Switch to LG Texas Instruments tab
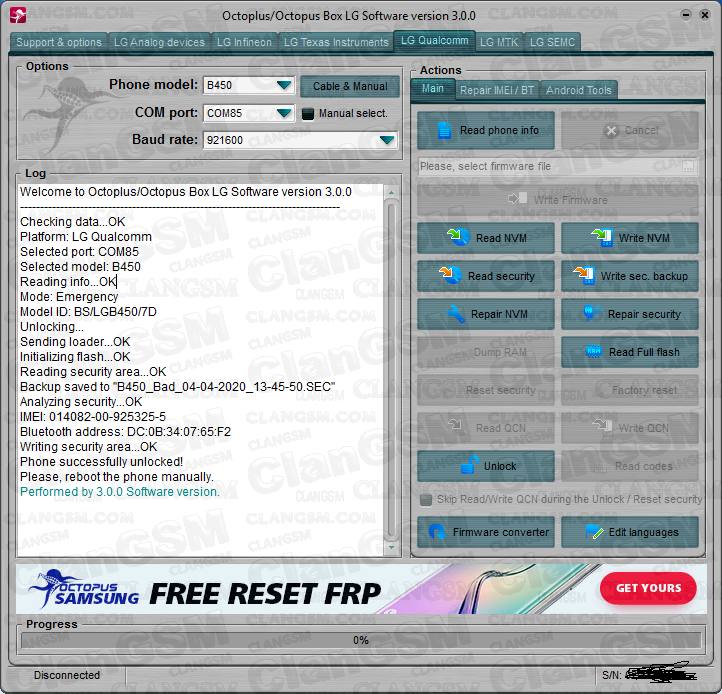The image size is (722, 694). click(x=336, y=42)
